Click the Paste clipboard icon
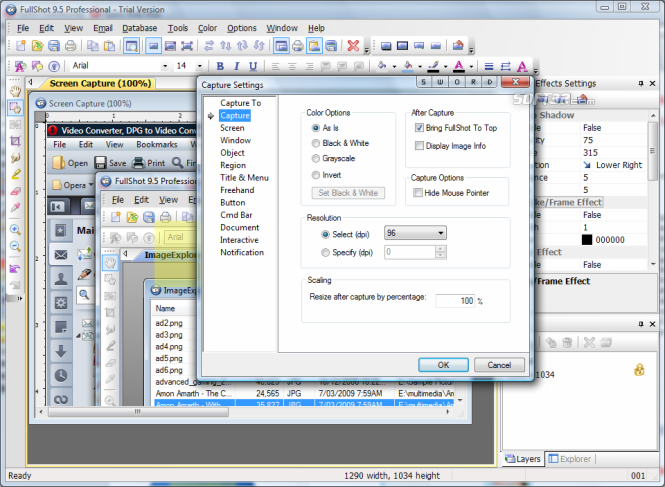Viewport: 665px width, 487px height. coord(109,45)
